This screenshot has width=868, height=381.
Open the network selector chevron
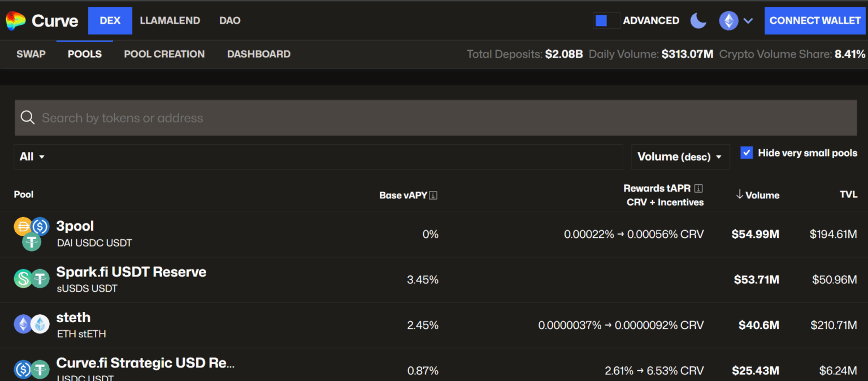(x=748, y=21)
